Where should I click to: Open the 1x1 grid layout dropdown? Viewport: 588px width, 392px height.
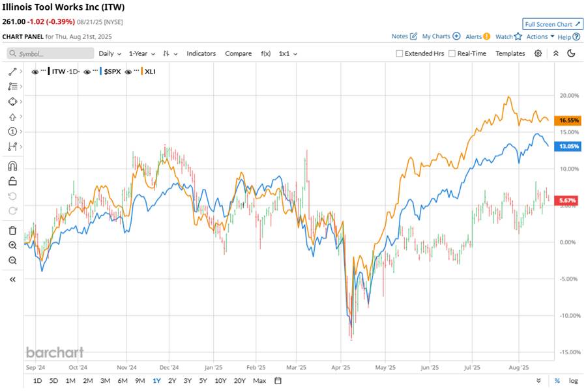(288, 53)
